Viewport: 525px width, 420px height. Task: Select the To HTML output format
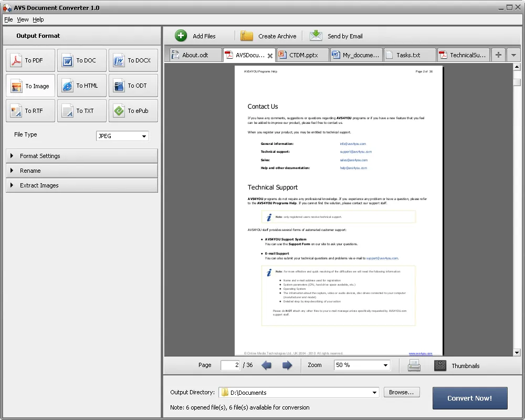click(81, 85)
